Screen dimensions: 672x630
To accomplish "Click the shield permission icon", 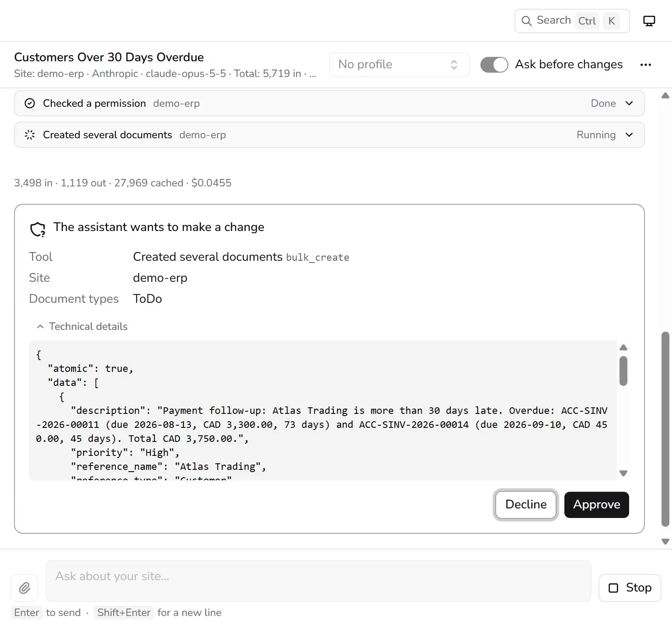I will pyautogui.click(x=38, y=229).
